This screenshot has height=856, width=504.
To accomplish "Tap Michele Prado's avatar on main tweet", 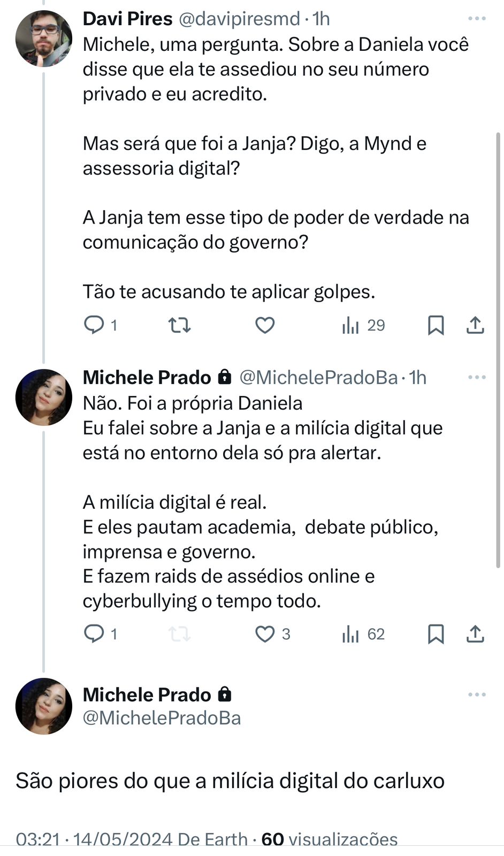I will click(x=43, y=706).
